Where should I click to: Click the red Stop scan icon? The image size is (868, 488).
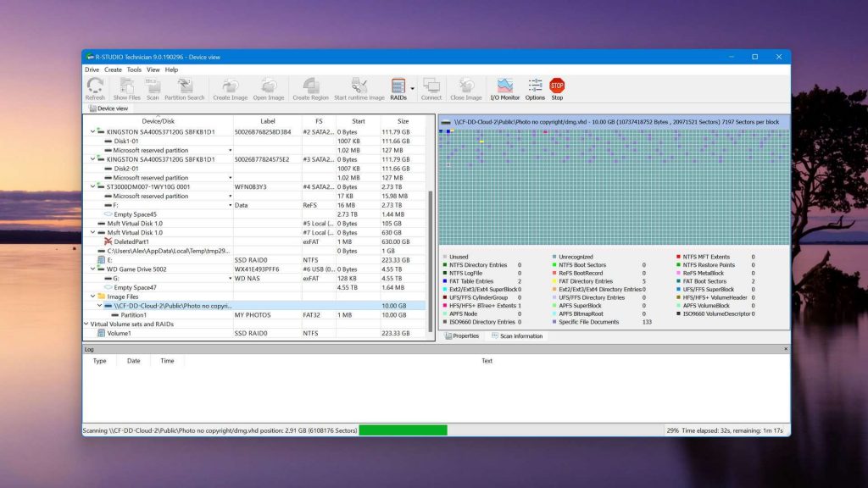[557, 85]
